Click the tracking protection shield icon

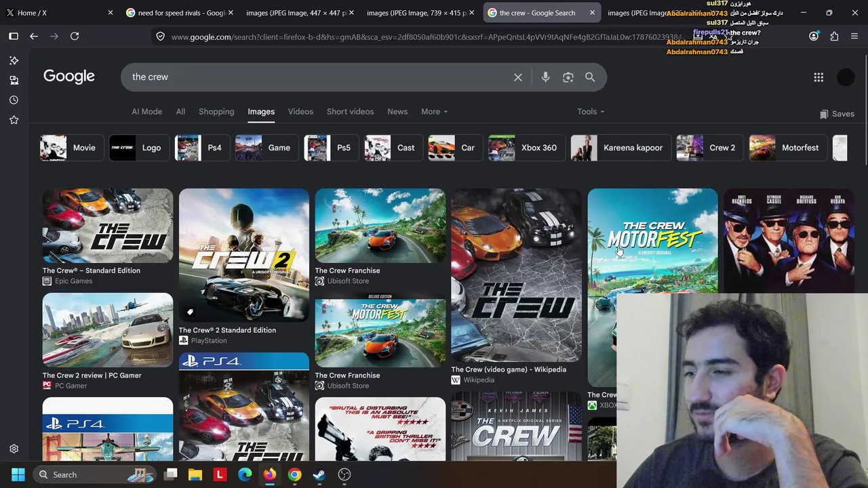click(160, 37)
